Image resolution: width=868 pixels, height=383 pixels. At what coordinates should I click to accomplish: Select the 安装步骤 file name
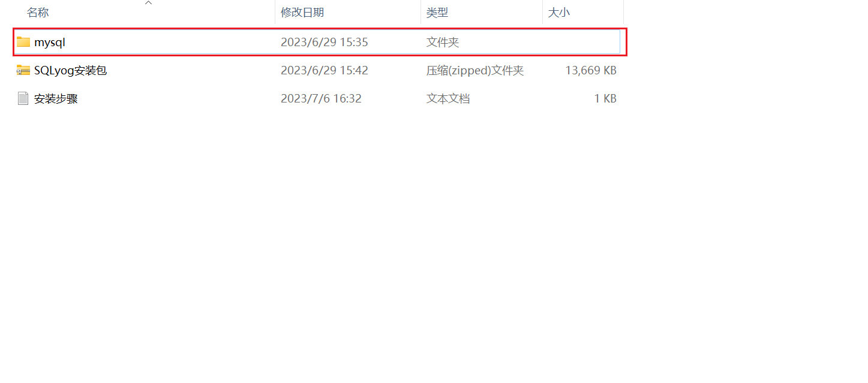56,98
